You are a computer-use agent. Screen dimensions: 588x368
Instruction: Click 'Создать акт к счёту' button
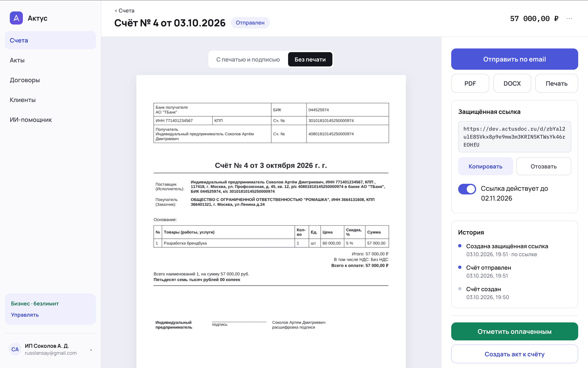(514, 354)
